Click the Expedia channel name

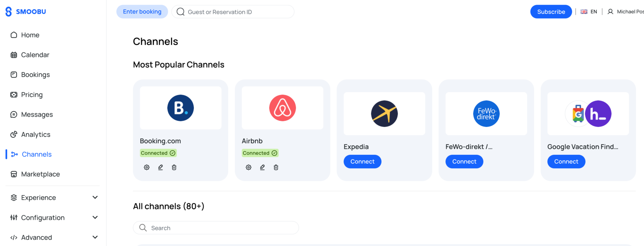click(356, 147)
